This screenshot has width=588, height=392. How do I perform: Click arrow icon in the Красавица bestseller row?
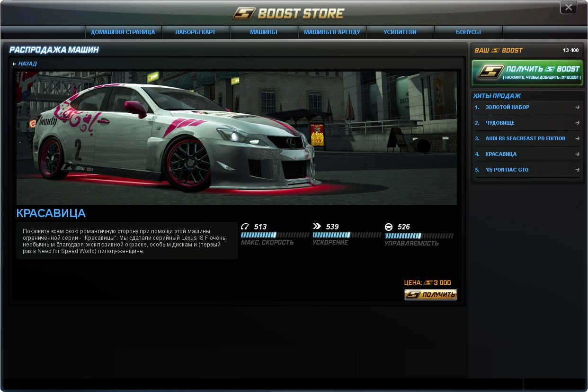[x=577, y=154]
